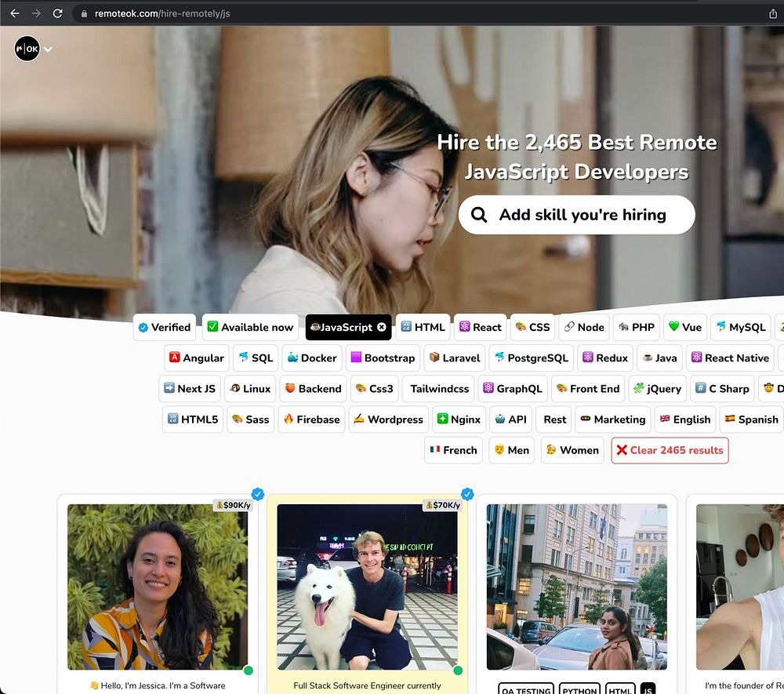The height and width of the screenshot is (694, 784).
Task: Click verified checkmark on $70K/y card
Action: pyautogui.click(x=467, y=494)
